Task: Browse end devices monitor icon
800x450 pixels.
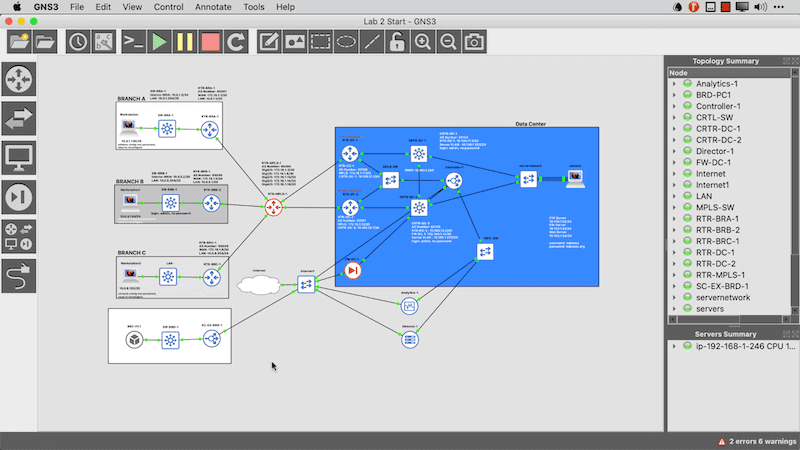Action: click(19, 158)
